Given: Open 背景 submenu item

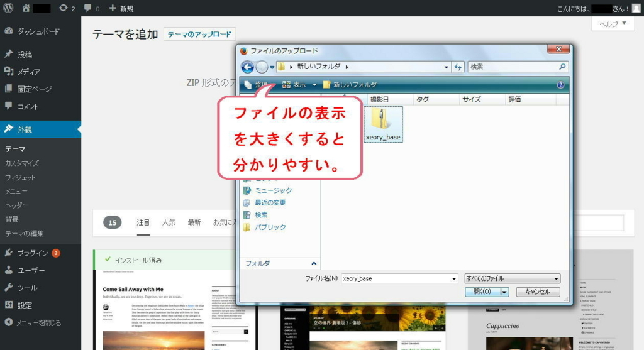Looking at the screenshot, I should (x=12, y=219).
